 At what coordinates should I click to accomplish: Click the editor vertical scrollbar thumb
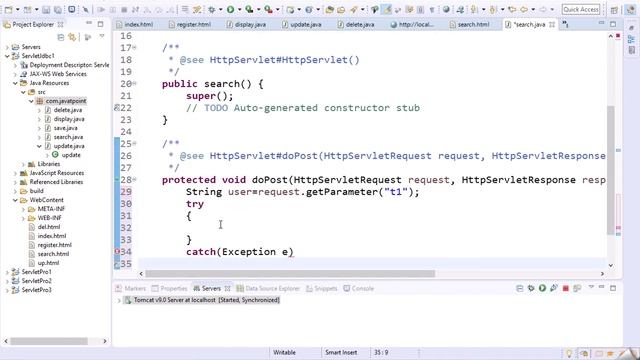(611, 170)
